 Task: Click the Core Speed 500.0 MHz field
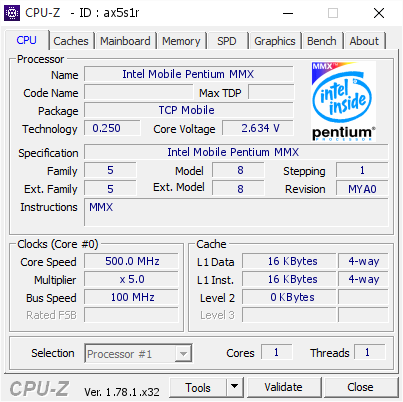tap(131, 261)
